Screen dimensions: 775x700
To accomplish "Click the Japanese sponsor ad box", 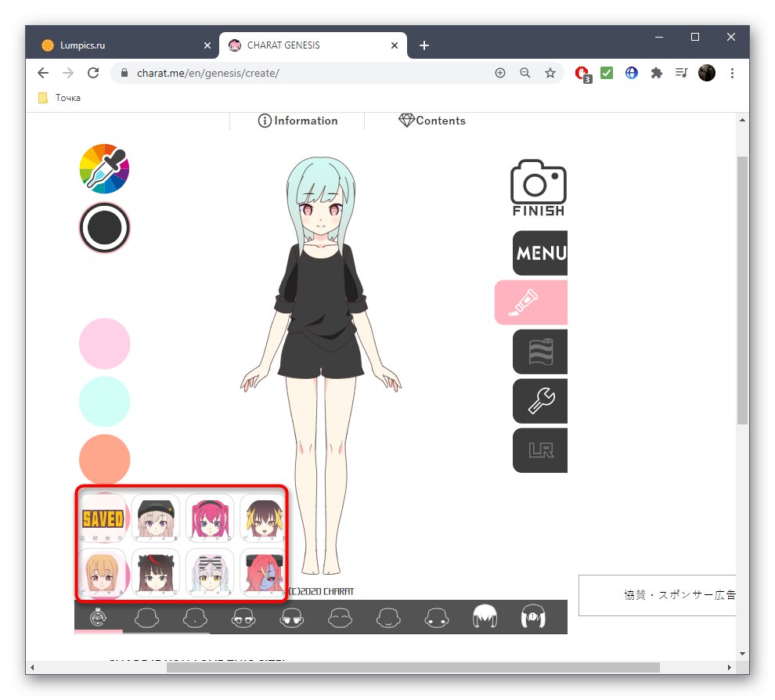I will coord(657,595).
